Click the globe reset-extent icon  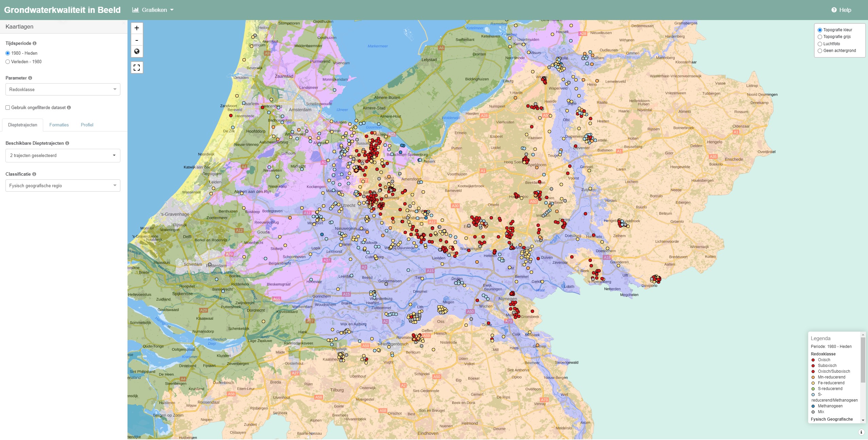[x=137, y=52]
